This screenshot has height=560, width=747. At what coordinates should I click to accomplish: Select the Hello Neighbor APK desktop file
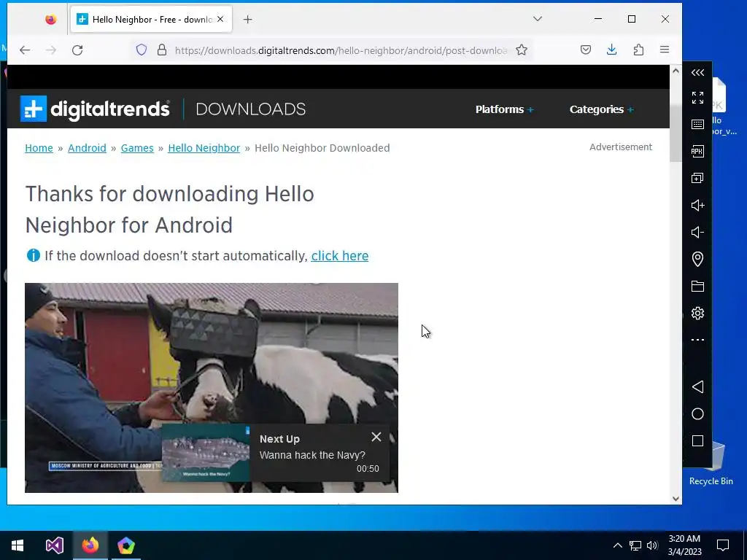[724, 107]
